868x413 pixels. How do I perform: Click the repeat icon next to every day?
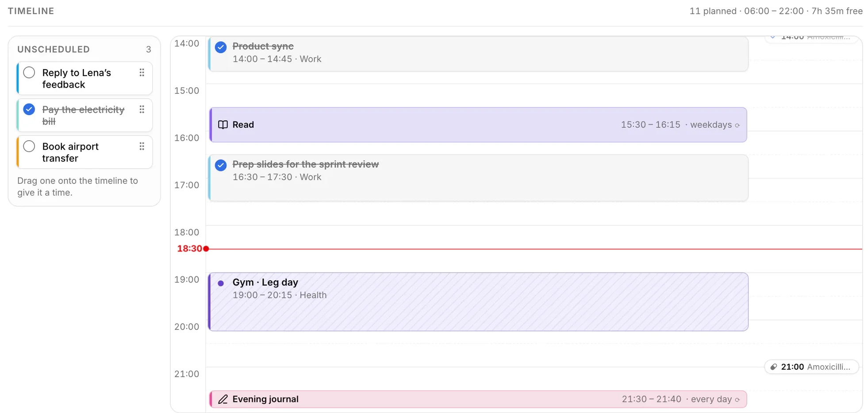[x=737, y=400]
